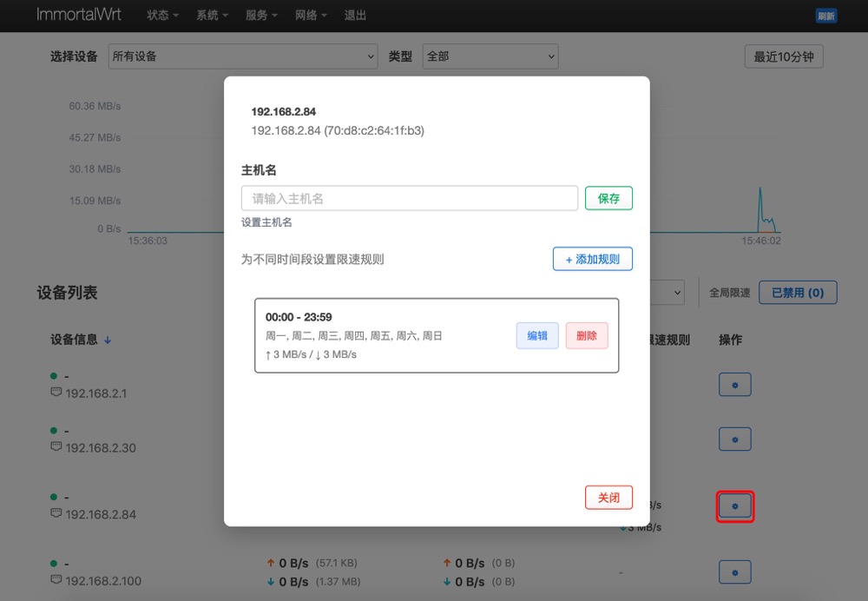The image size is (868, 601).
Task: Open the 选择设备 device dropdown
Action: pyautogui.click(x=243, y=56)
